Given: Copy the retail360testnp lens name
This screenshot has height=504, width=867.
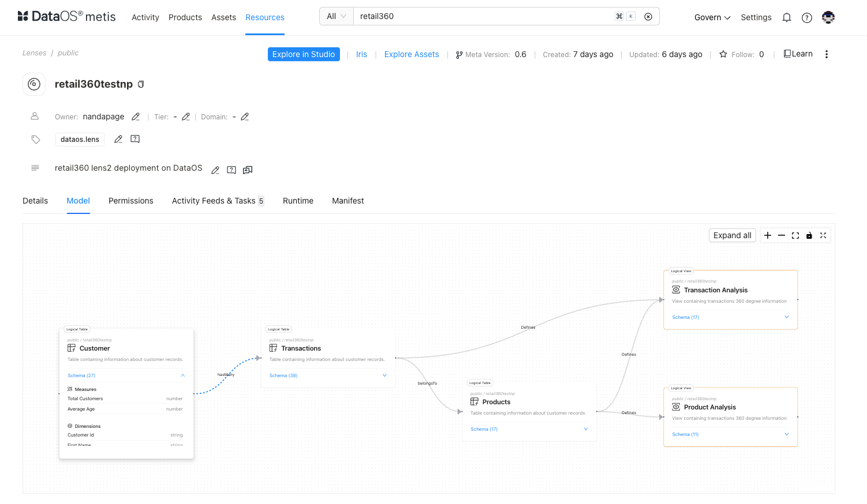Looking at the screenshot, I should [141, 84].
